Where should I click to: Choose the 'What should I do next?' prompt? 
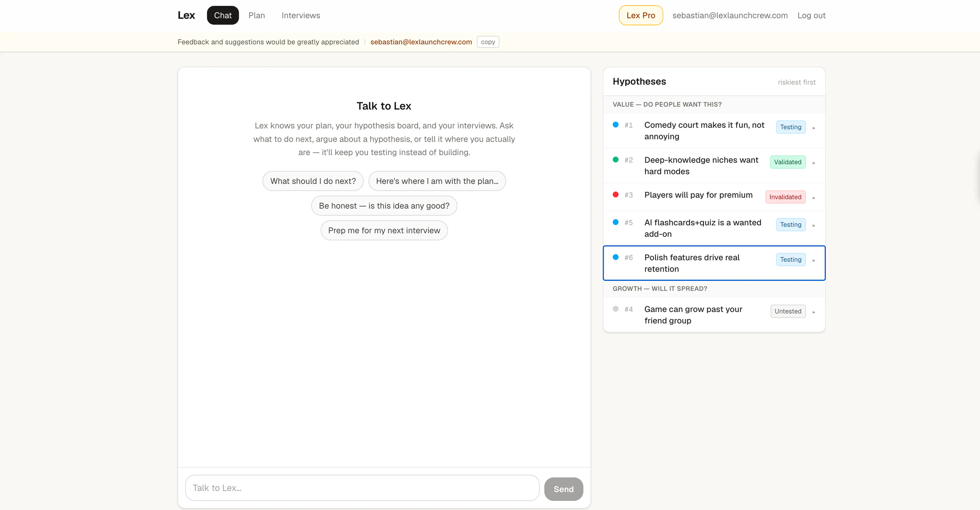coord(313,181)
